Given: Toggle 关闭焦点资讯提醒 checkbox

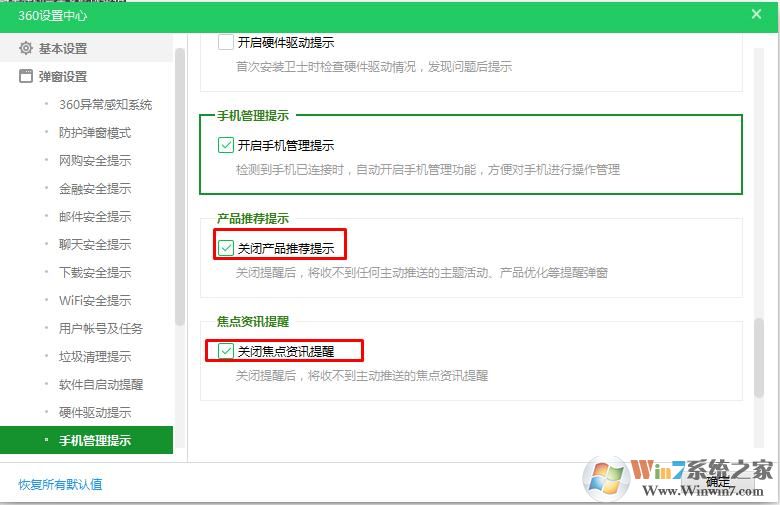Looking at the screenshot, I should click(225, 351).
